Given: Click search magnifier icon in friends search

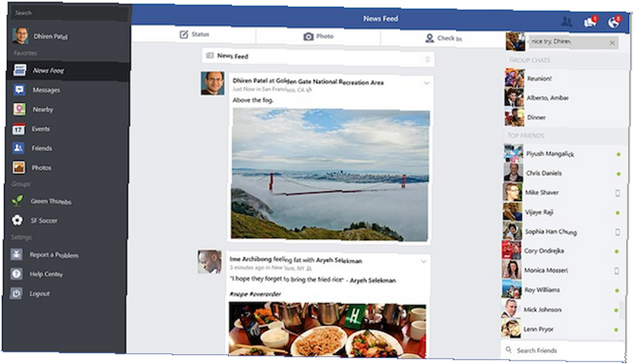Looking at the screenshot, I should 509,350.
